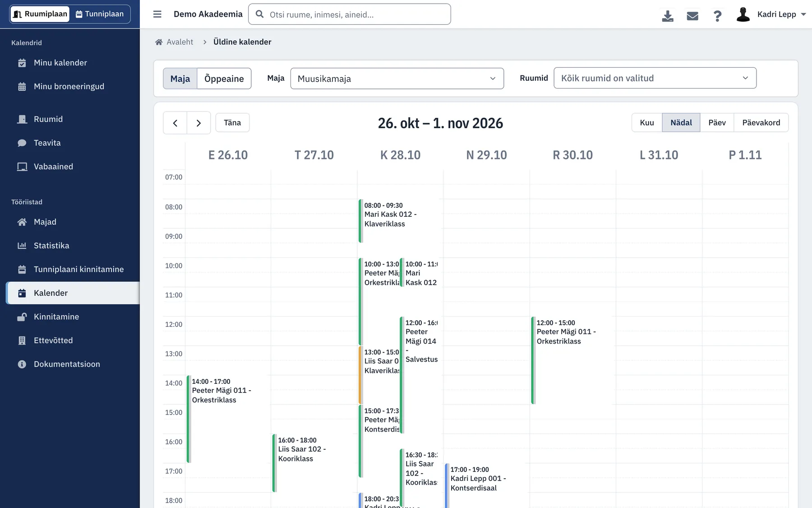Click the Täna button

pyautogui.click(x=232, y=123)
